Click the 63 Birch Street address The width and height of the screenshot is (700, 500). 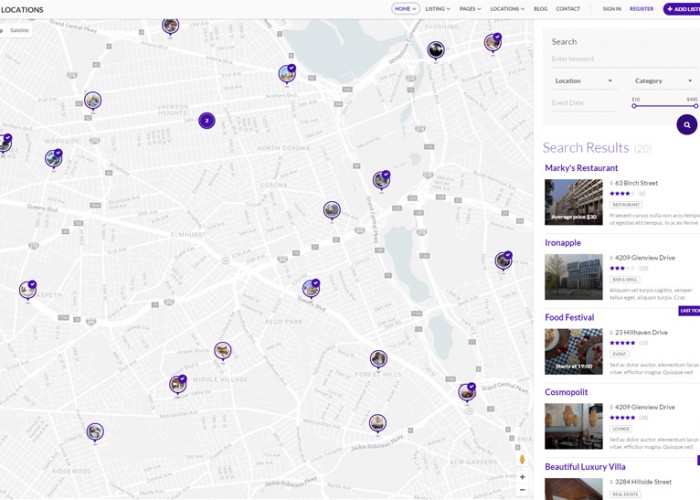click(x=636, y=183)
